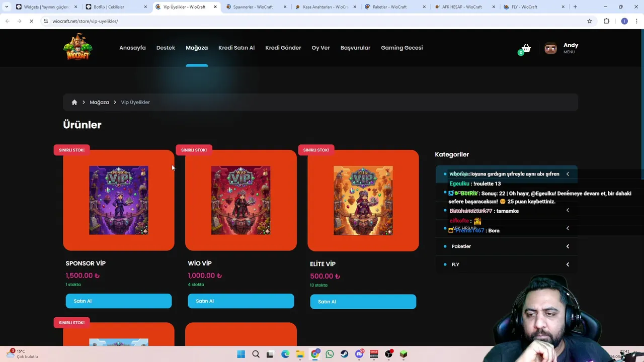Buy SPONSOR VİP with Satın Al

point(119,301)
